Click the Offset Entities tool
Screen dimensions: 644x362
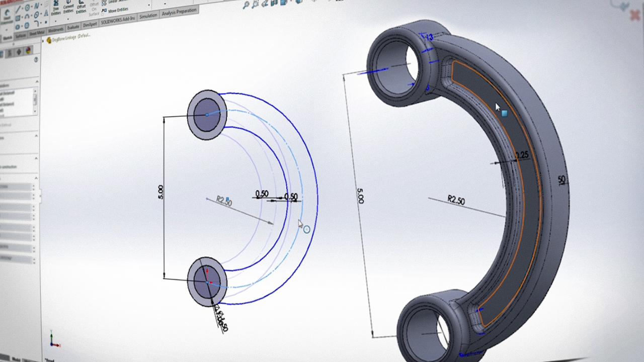pyautogui.click(x=81, y=7)
